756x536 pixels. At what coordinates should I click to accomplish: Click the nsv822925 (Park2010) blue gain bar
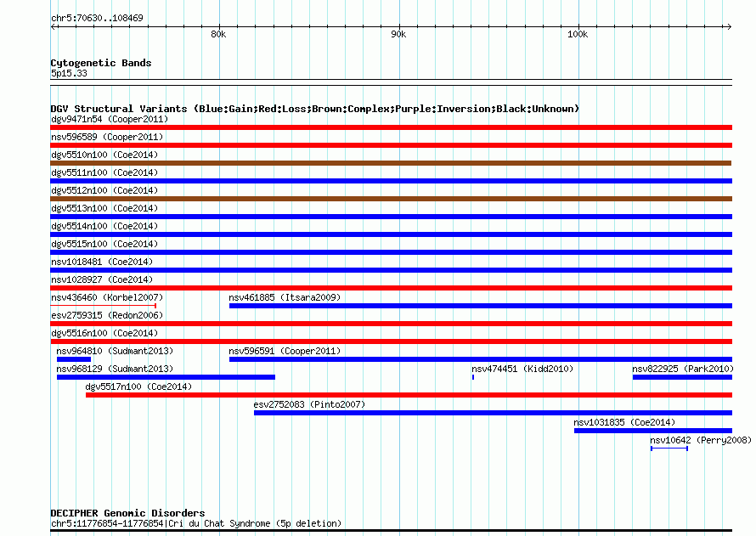click(x=682, y=377)
